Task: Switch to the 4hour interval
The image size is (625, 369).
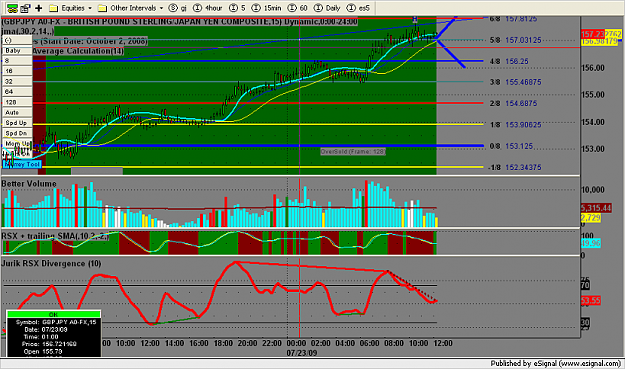Action: [208, 8]
